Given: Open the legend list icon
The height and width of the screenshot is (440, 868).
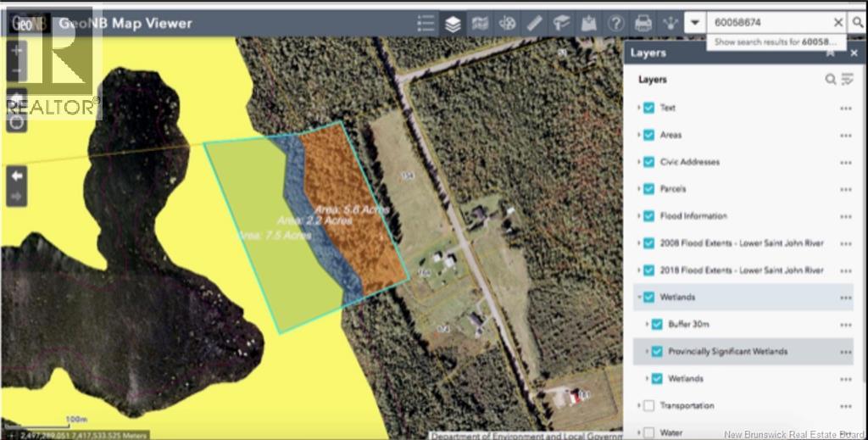Looking at the screenshot, I should coord(426,23).
